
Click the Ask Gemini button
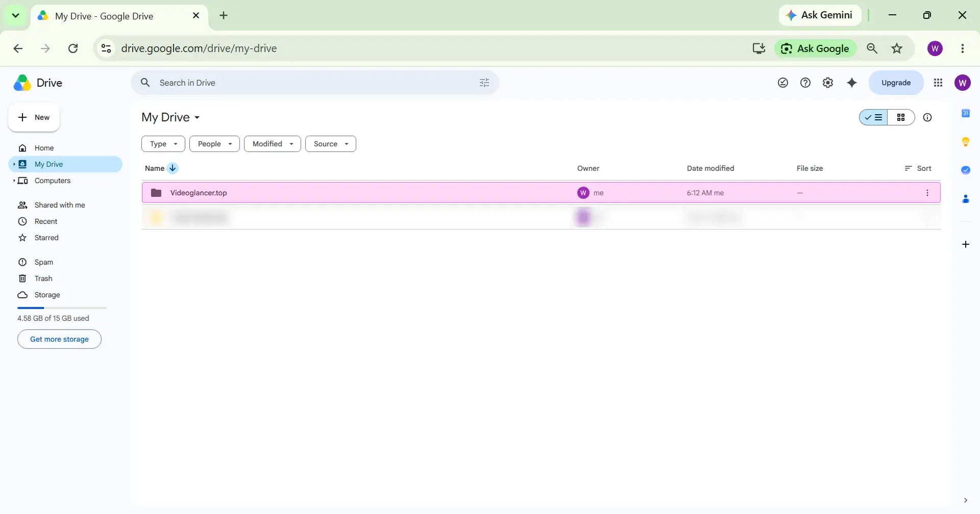click(820, 15)
